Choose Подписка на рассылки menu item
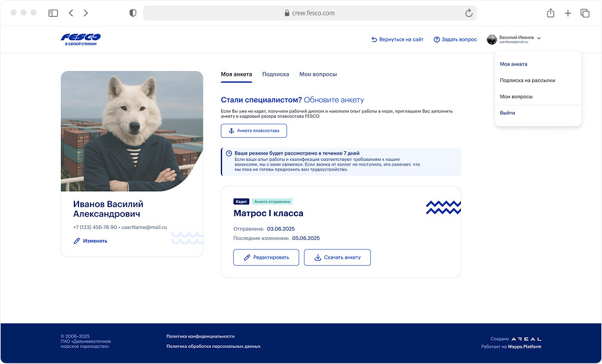602x364 pixels. pos(527,80)
